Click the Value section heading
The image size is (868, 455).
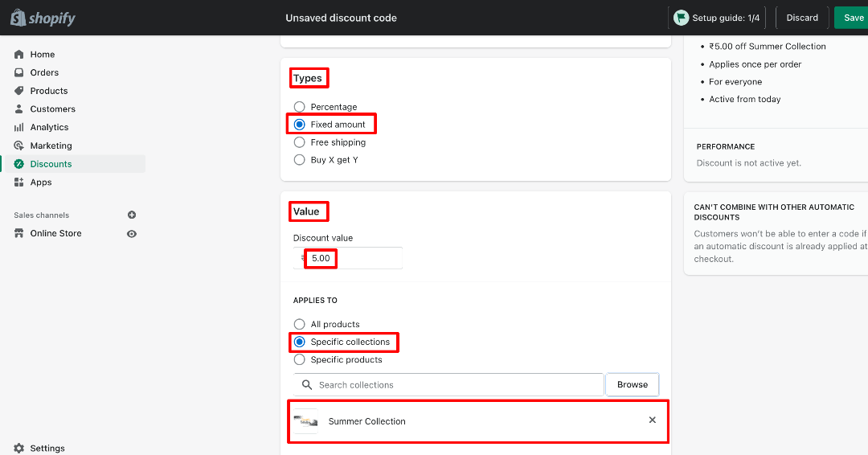(306, 211)
